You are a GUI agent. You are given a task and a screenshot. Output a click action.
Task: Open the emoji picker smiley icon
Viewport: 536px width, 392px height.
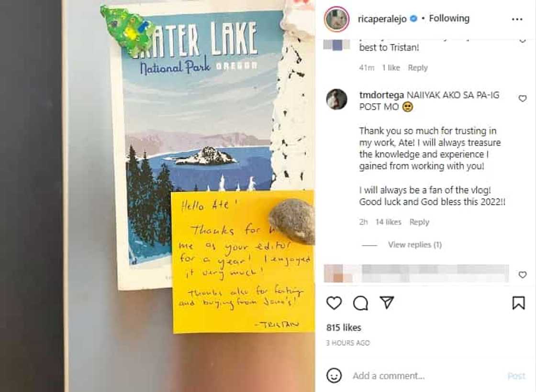(334, 376)
